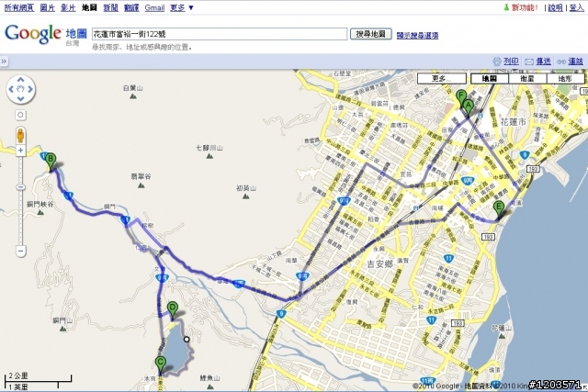Click the 列印 print link
This screenshot has height=392, width=588.
click(511, 62)
